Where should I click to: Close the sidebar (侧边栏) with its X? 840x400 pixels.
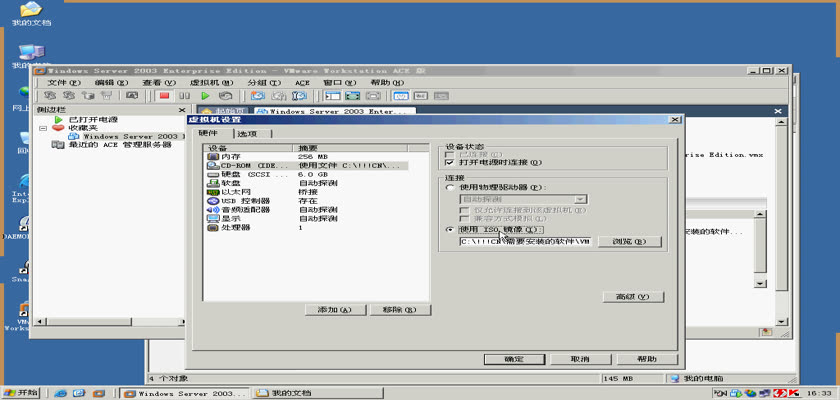pyautogui.click(x=182, y=110)
